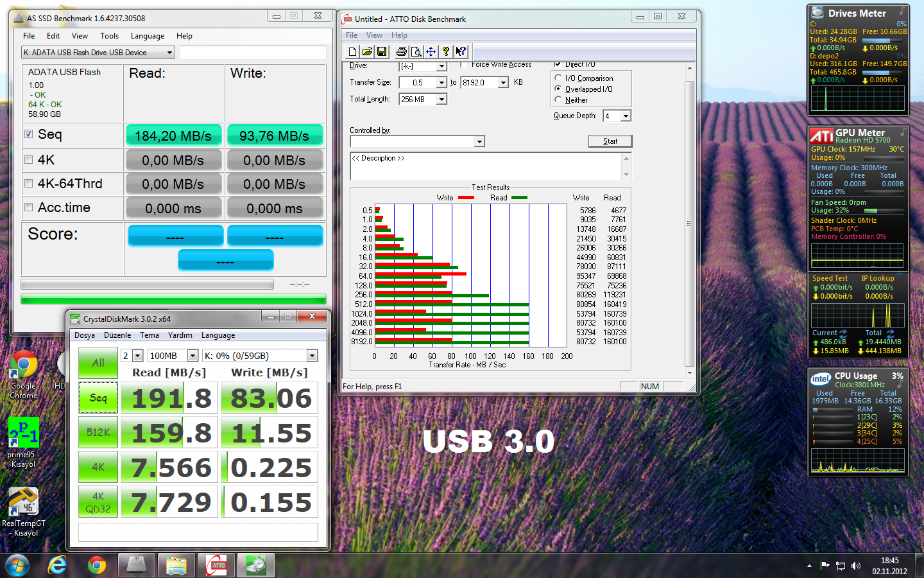Run the 512K test in CrystalDiskMark
The width and height of the screenshot is (924, 578).
pyautogui.click(x=98, y=433)
